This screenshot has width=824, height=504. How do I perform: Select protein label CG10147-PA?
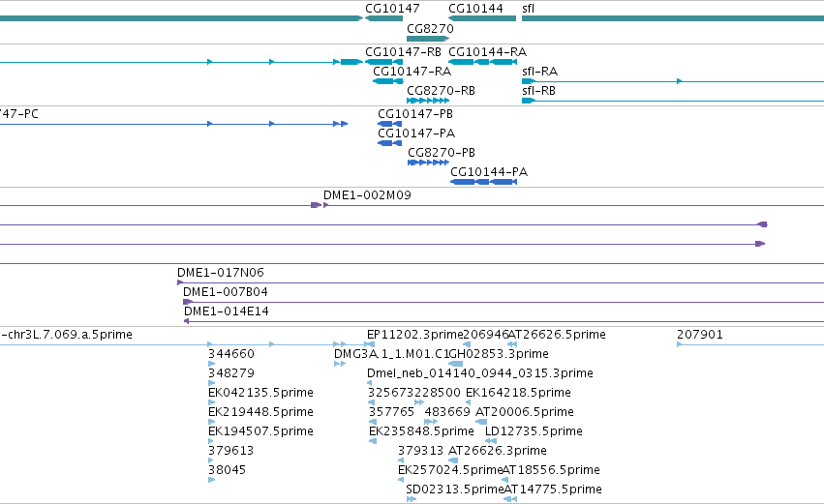click(x=416, y=133)
